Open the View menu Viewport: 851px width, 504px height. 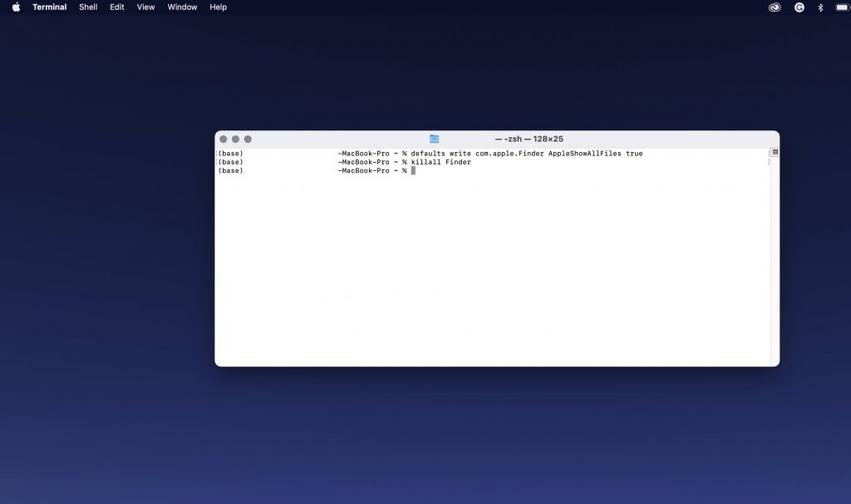[x=145, y=7]
